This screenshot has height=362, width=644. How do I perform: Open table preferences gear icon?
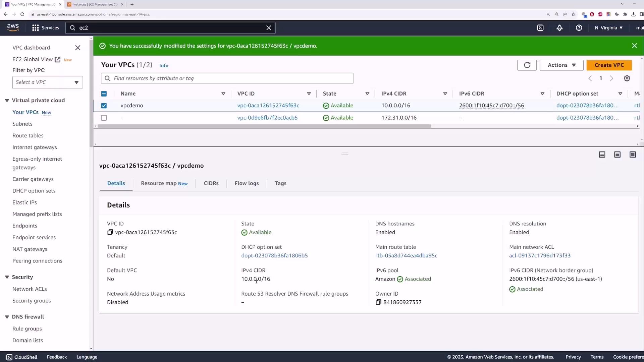pos(627,78)
